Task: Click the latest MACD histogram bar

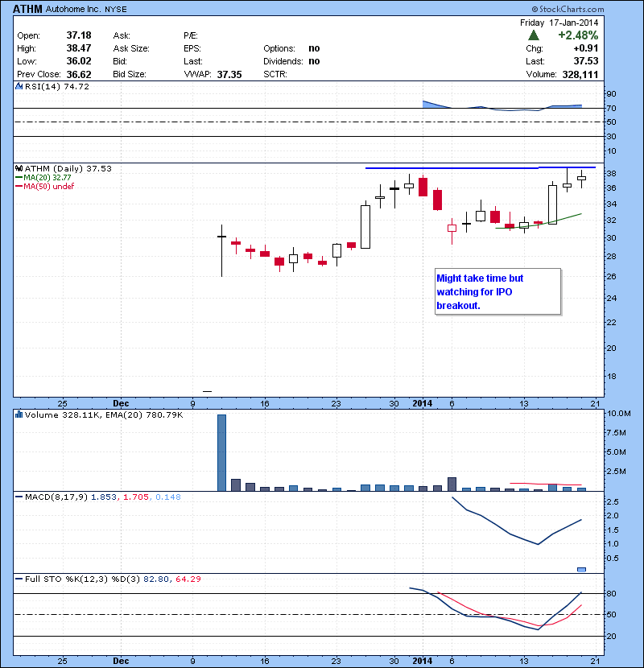Action: tap(581, 570)
